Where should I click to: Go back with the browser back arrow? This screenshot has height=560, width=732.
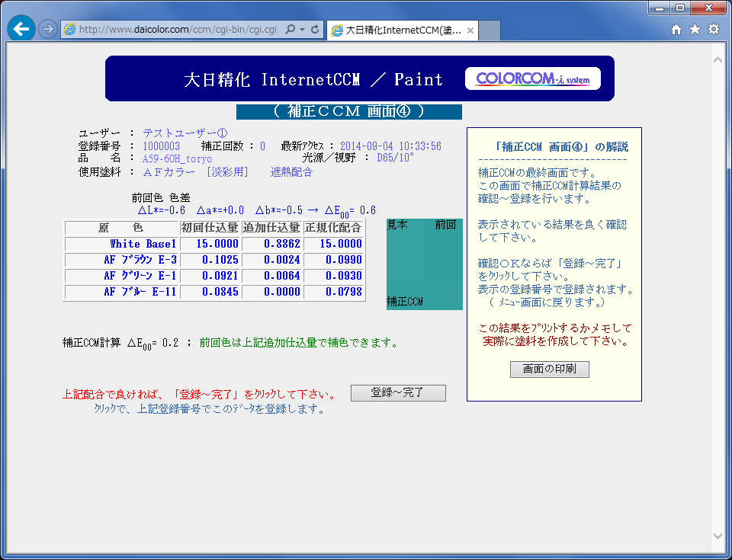(21, 29)
